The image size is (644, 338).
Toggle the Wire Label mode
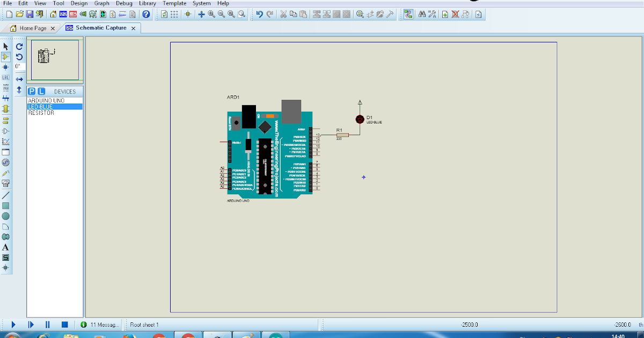coord(5,78)
